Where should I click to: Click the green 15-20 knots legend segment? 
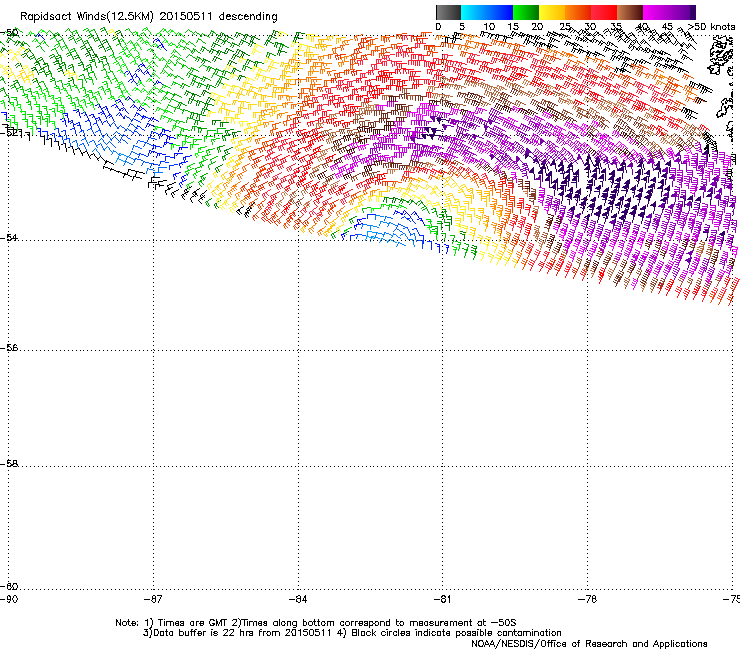526,12
